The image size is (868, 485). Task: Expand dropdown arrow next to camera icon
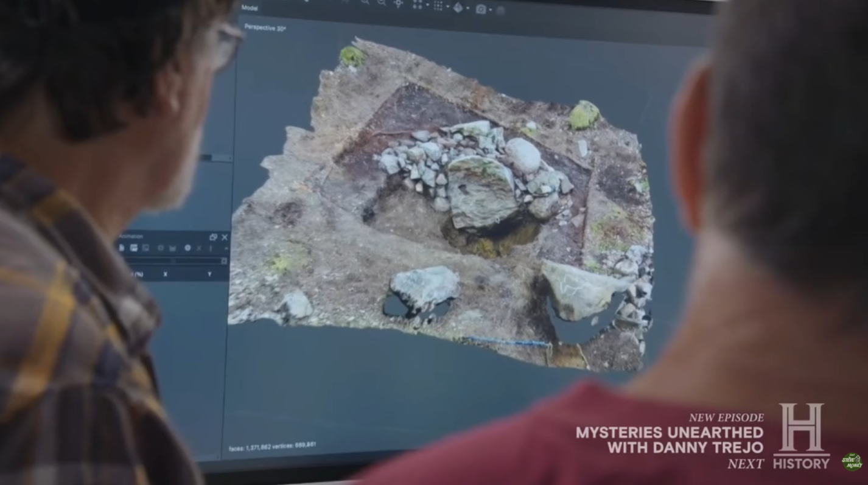click(x=491, y=10)
